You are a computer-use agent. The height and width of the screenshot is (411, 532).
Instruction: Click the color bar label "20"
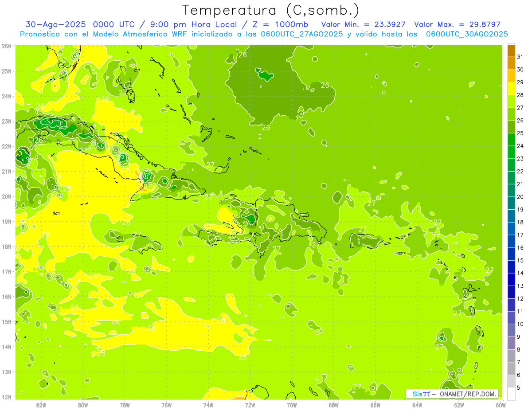tap(520, 196)
